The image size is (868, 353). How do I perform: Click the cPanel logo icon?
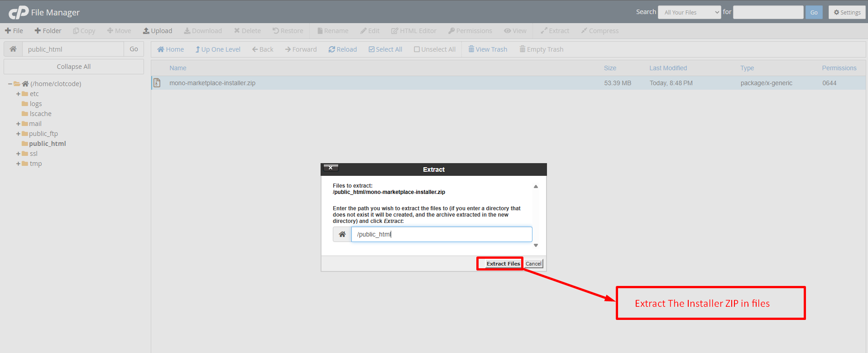click(19, 12)
